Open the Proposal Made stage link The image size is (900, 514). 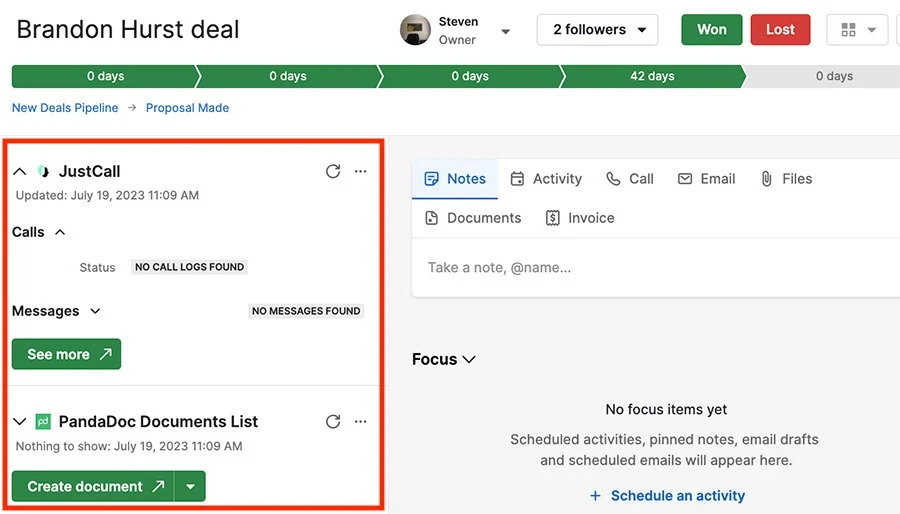[187, 108]
